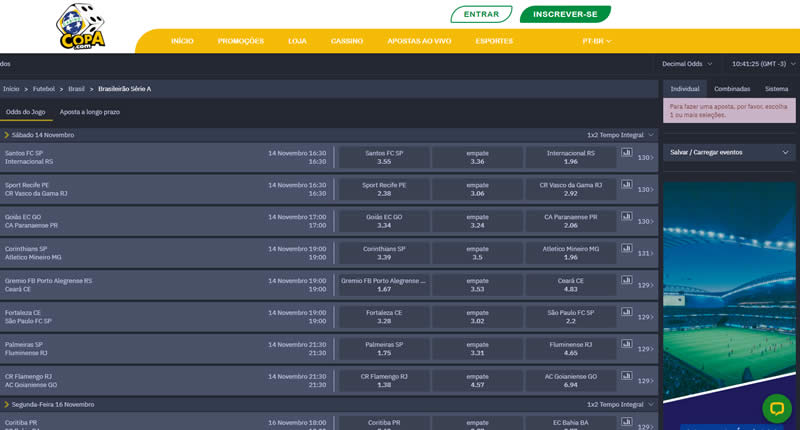Expand 131 more markets for Corinthians match

[645, 254]
